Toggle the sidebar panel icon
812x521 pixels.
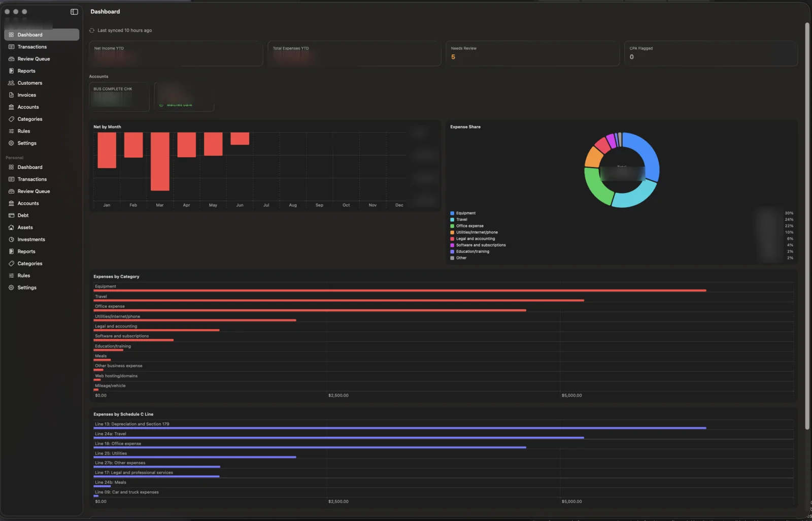tap(74, 12)
